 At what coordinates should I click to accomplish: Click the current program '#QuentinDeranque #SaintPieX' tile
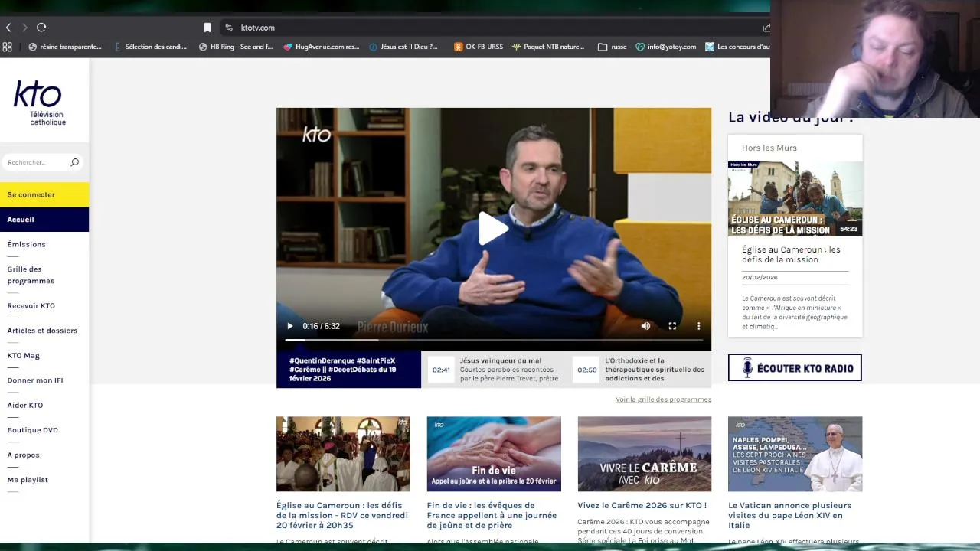point(348,370)
